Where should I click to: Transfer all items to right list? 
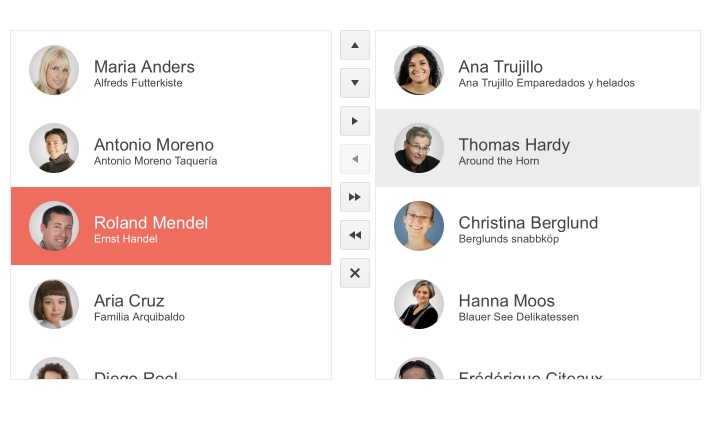click(355, 197)
